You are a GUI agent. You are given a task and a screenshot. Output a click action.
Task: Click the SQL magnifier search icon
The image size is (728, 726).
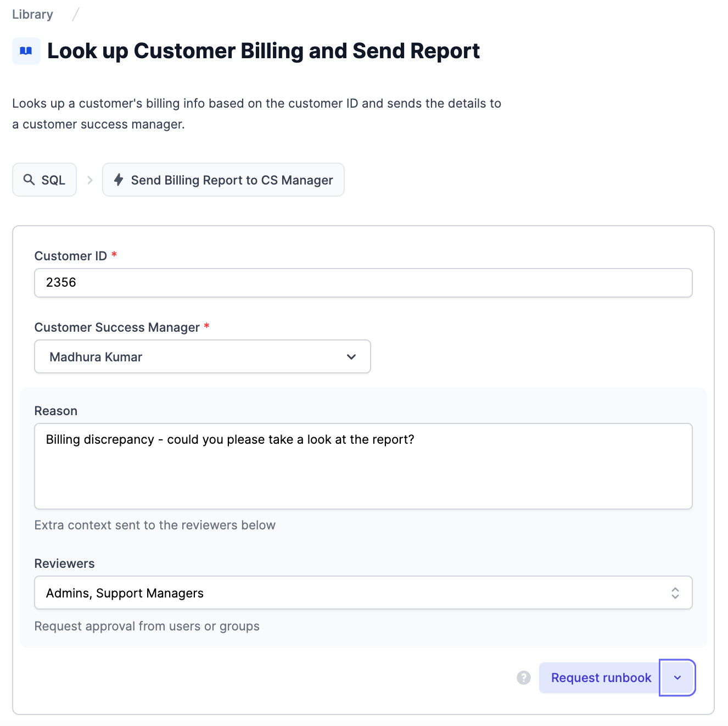pyautogui.click(x=29, y=180)
